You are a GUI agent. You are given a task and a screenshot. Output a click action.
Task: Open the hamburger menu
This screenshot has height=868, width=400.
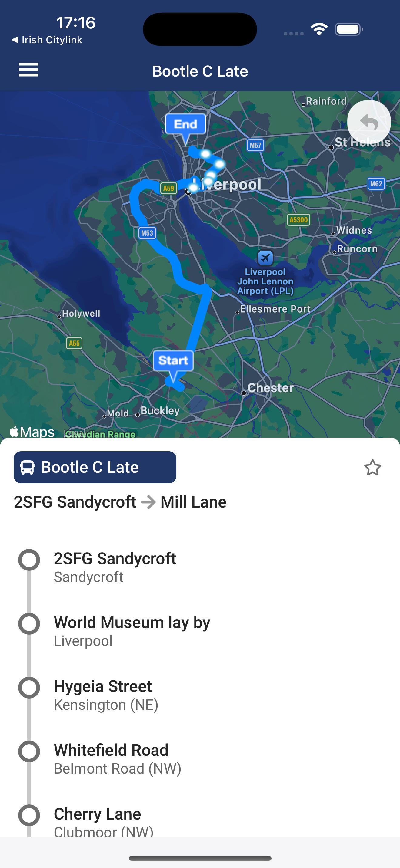(29, 70)
